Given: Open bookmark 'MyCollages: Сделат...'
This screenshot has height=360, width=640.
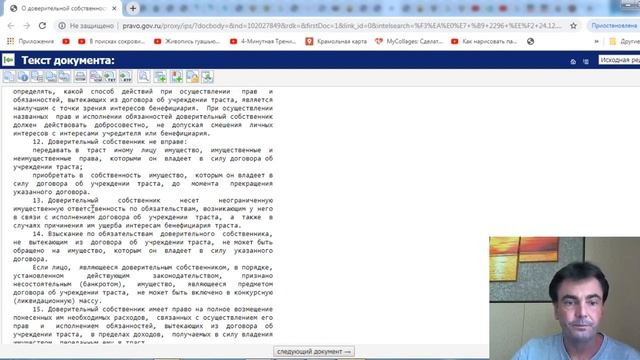Looking at the screenshot, I should [x=409, y=41].
